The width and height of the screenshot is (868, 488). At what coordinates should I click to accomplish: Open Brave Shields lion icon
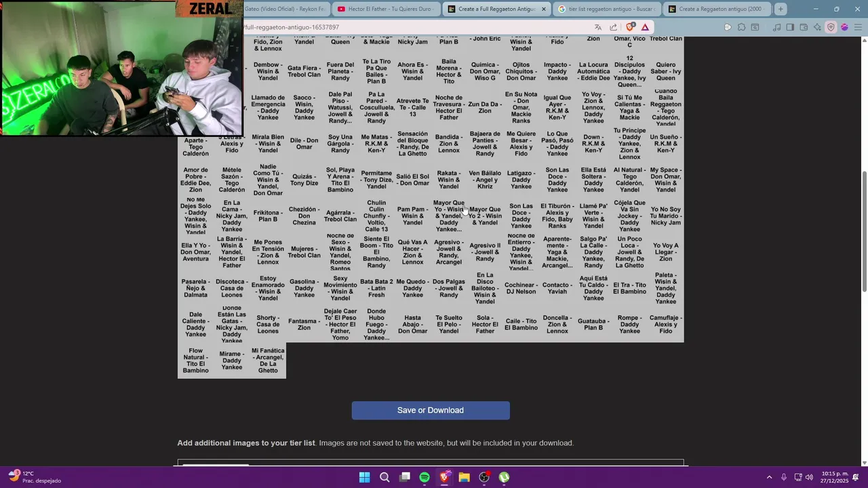click(x=630, y=27)
